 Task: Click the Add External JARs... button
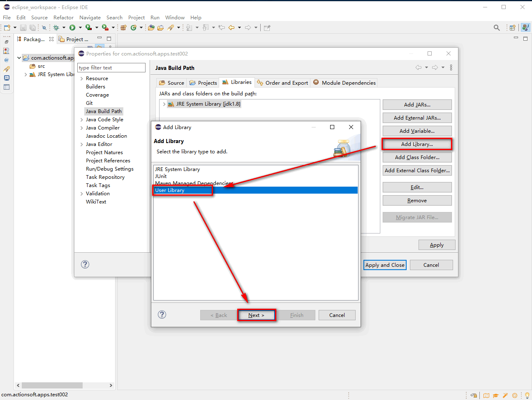[x=417, y=118]
